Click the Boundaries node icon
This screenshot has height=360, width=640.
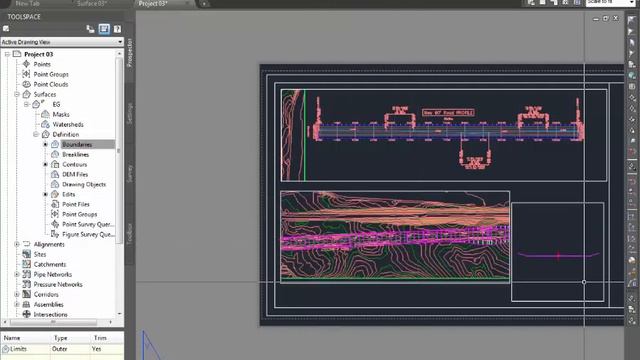(55, 144)
